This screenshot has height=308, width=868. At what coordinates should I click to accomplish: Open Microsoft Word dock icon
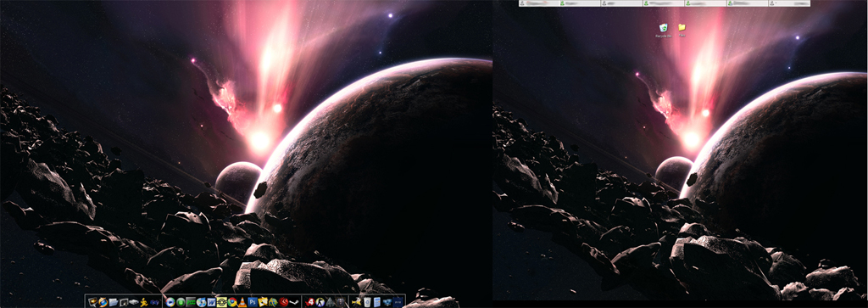(211, 302)
